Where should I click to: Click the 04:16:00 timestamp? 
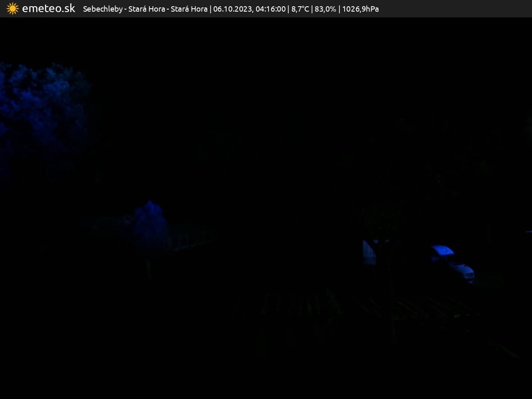[271, 9]
